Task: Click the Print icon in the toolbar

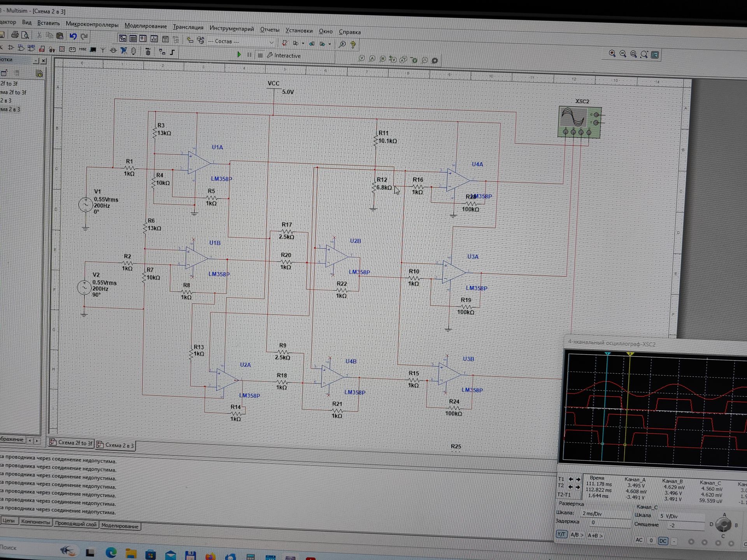Action: [15, 35]
